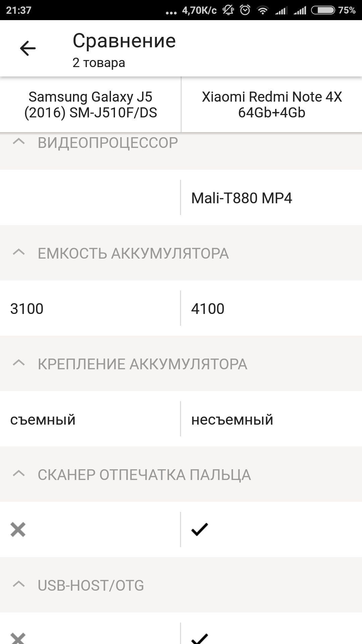Tap Samsung's fingerprint scanner cross mark
The height and width of the screenshot is (644, 362).
pos(18,530)
